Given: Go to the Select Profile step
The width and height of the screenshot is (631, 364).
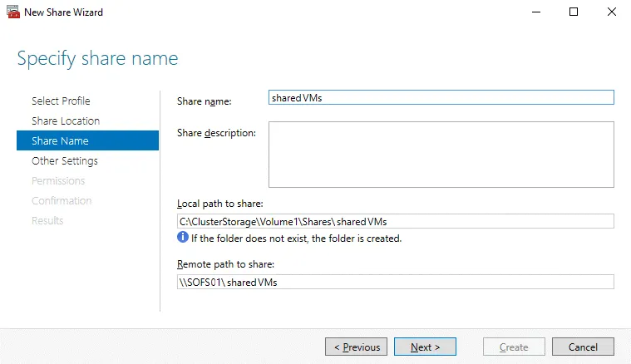Looking at the screenshot, I should 61,101.
